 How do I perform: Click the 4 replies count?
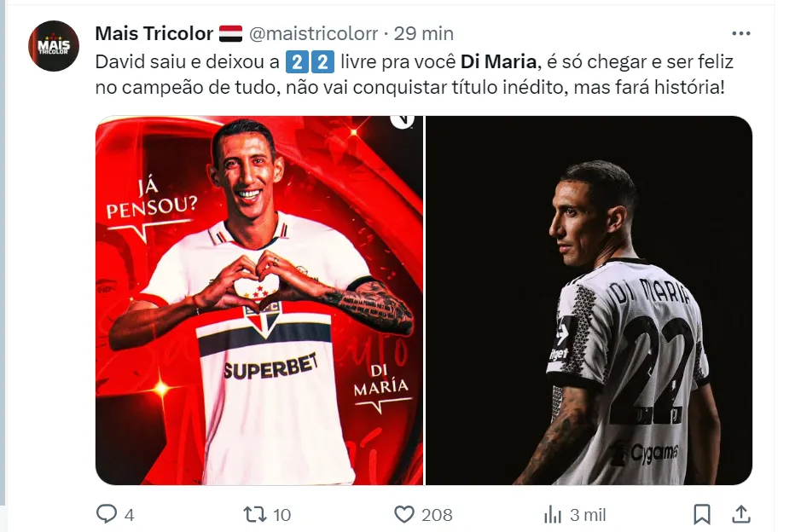tap(130, 515)
